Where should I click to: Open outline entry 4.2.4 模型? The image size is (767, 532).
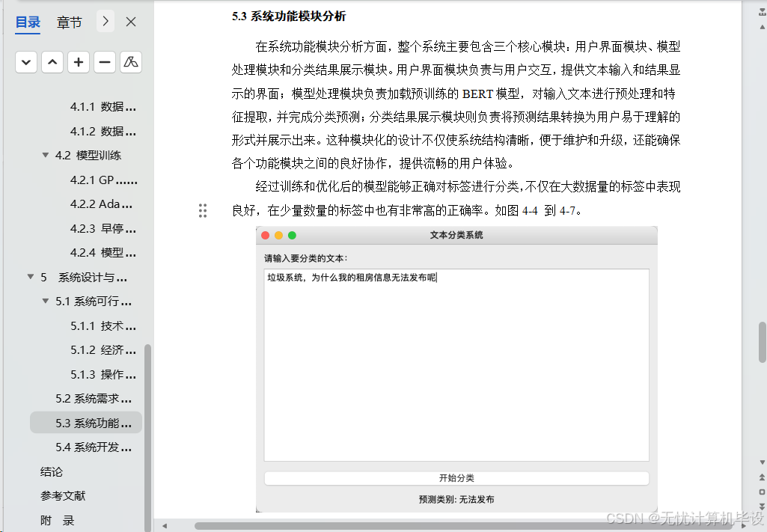(103, 253)
